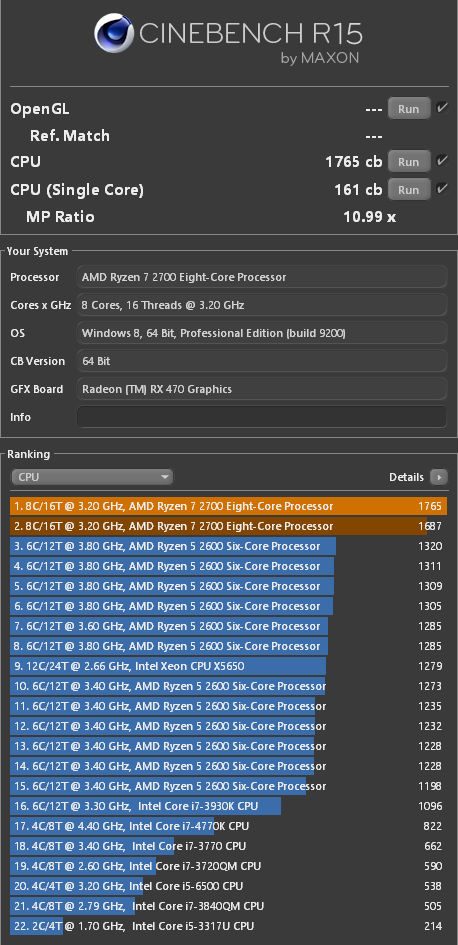The image size is (458, 945).
Task: Click the Details arrow icon
Action: tap(439, 477)
